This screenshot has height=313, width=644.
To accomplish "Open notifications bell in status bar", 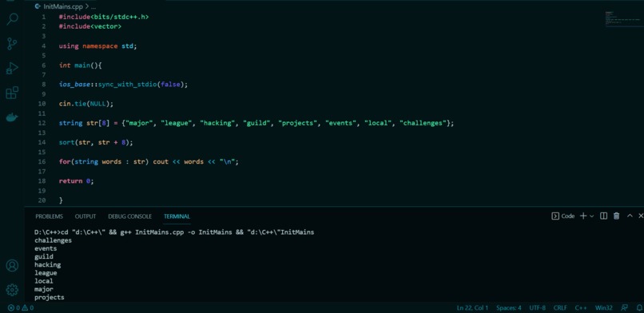I will [639, 307].
